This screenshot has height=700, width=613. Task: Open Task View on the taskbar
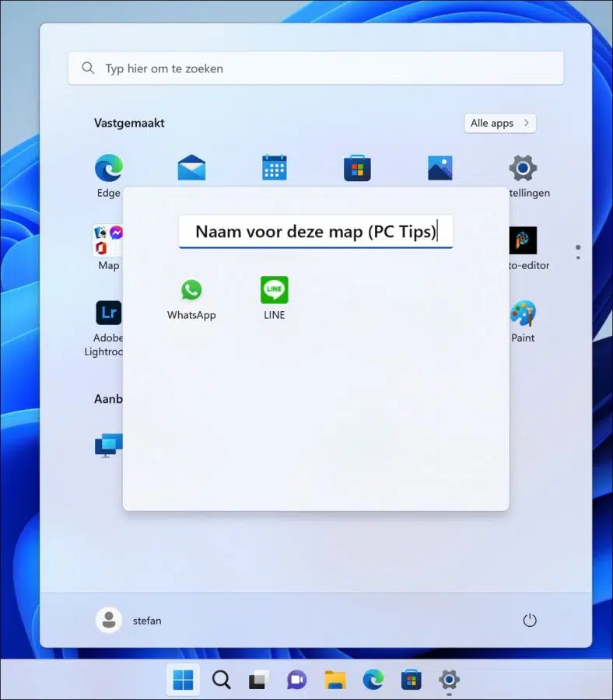pos(259,680)
